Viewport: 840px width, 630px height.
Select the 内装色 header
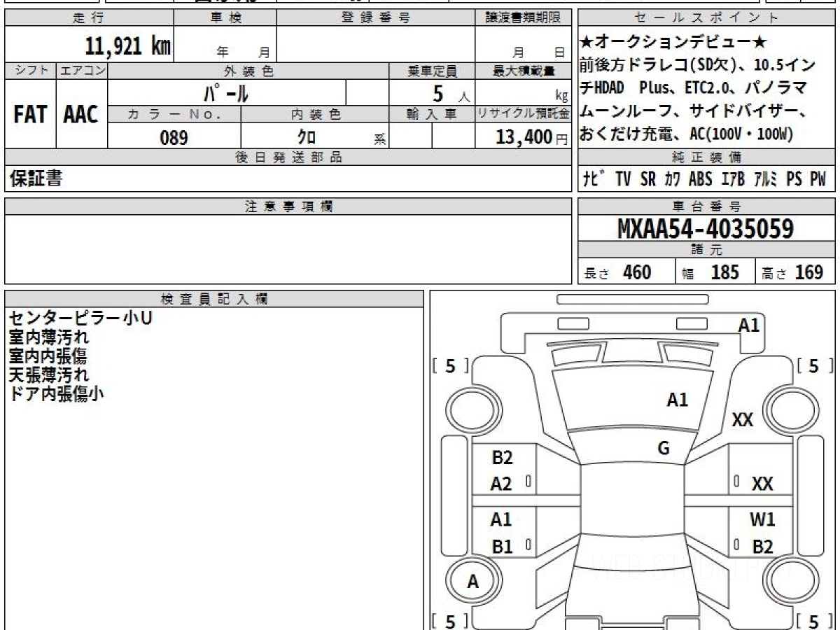click(x=315, y=114)
